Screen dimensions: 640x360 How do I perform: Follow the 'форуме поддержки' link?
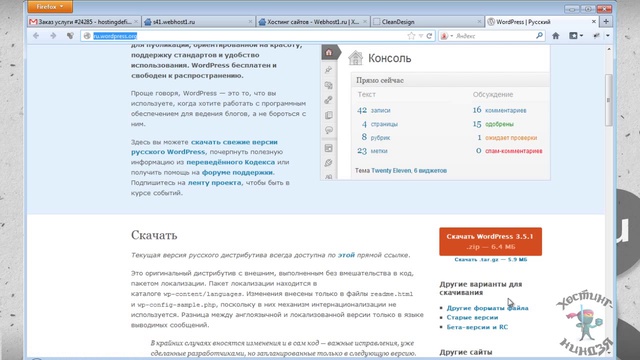(x=237, y=172)
